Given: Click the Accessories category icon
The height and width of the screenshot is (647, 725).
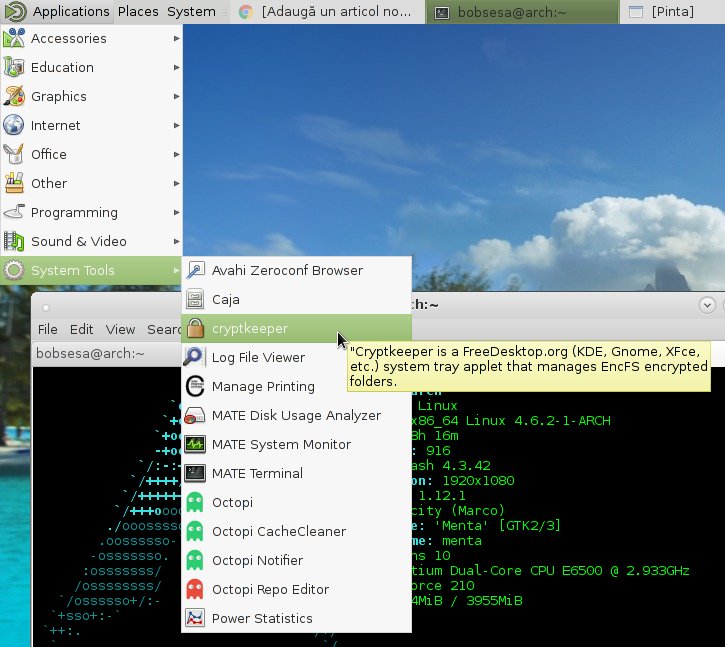Looking at the screenshot, I should point(14,38).
